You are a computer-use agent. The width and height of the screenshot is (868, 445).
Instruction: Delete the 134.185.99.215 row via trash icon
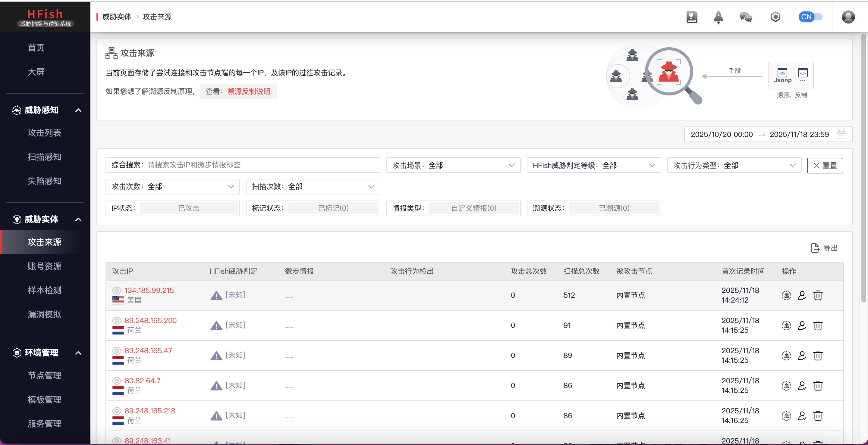pos(818,295)
